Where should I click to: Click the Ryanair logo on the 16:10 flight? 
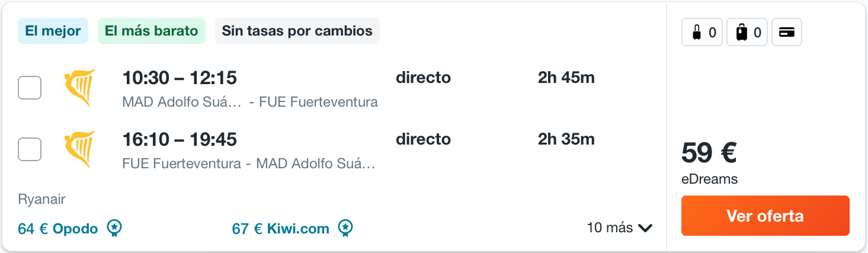[x=79, y=149]
